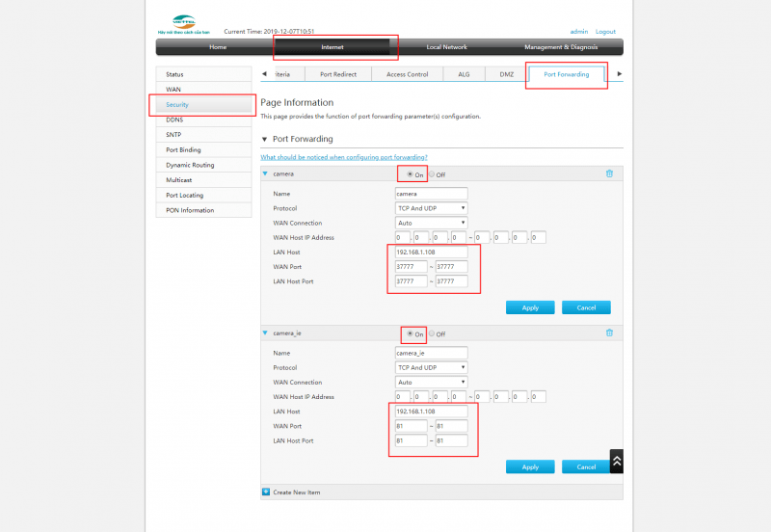Select Off radio for camera rule

click(433, 174)
